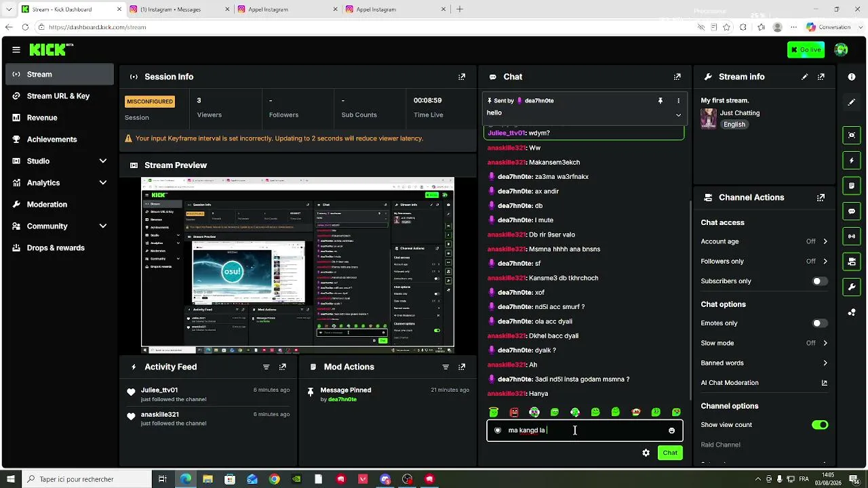Send message with the Chat button
The width and height of the screenshot is (868, 488).
(670, 453)
